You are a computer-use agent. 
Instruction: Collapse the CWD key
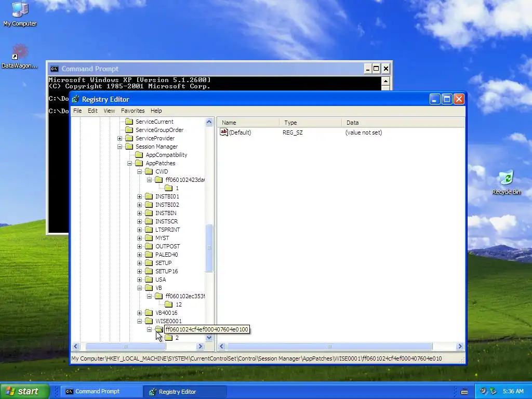click(139, 171)
